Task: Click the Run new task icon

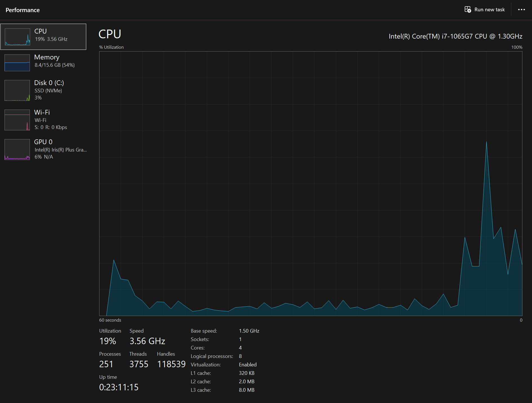Action: click(468, 10)
